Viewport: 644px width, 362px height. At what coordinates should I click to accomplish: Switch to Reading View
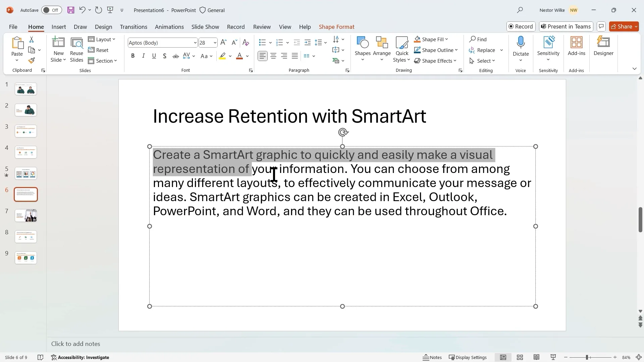(x=536, y=357)
